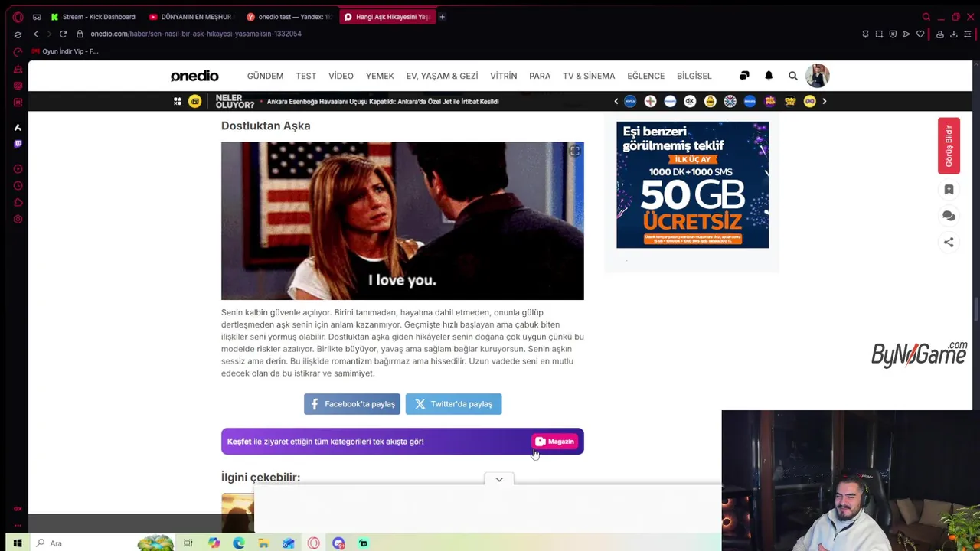Screen dimensions: 980x551
Task: Open Microsoft Edge from taskbar
Action: pyautogui.click(x=239, y=543)
